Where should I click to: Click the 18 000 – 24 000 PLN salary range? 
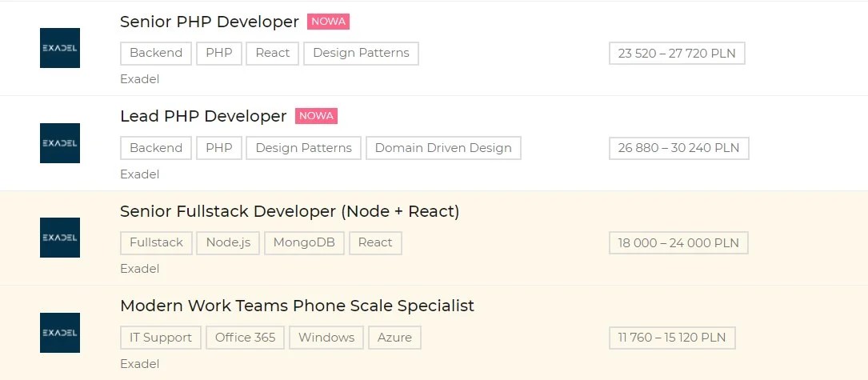(678, 242)
